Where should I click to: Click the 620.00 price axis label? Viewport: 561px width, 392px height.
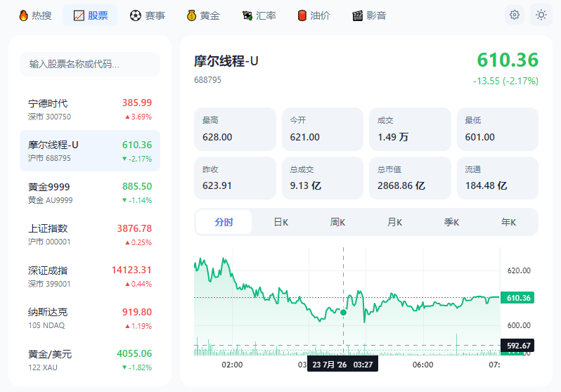(x=519, y=270)
